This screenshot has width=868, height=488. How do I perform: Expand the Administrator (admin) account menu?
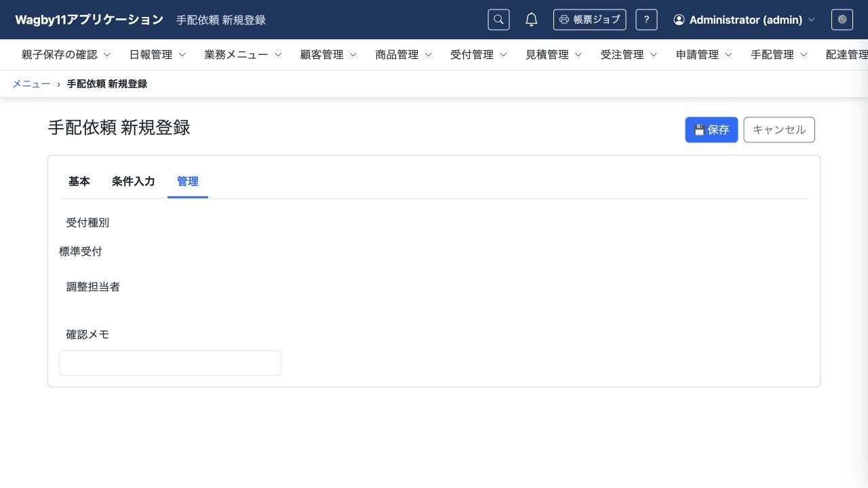pos(744,20)
